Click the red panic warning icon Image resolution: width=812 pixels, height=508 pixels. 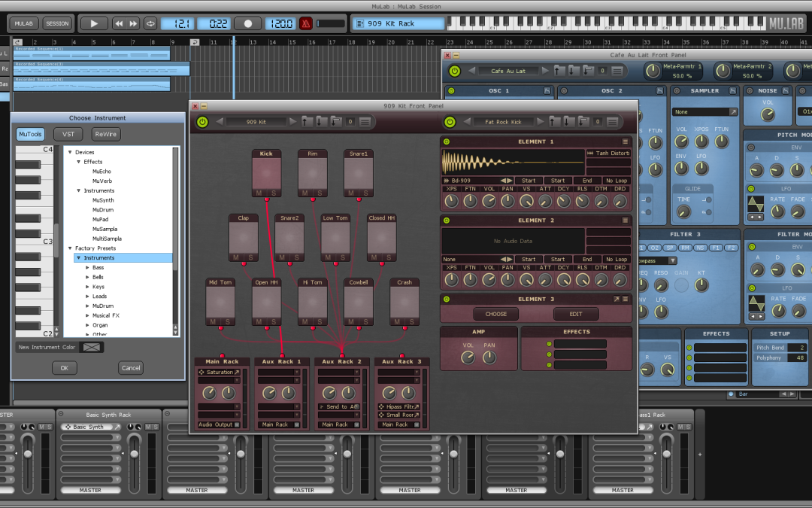click(306, 23)
